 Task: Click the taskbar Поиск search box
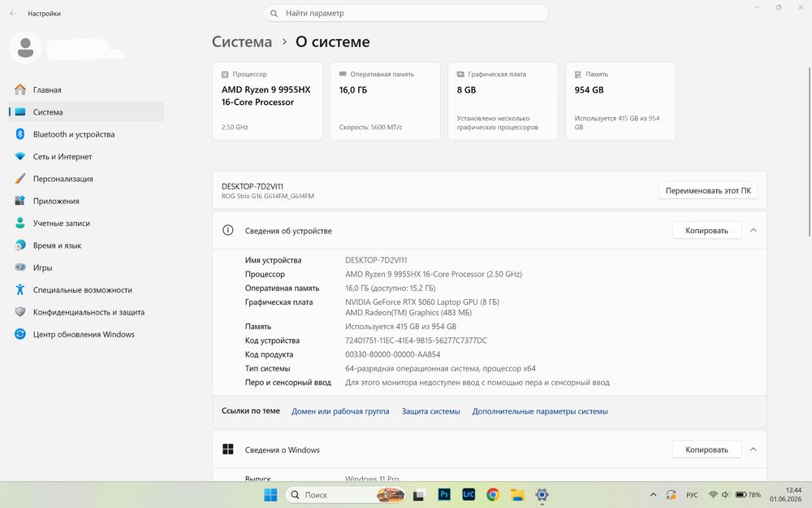[x=345, y=495]
